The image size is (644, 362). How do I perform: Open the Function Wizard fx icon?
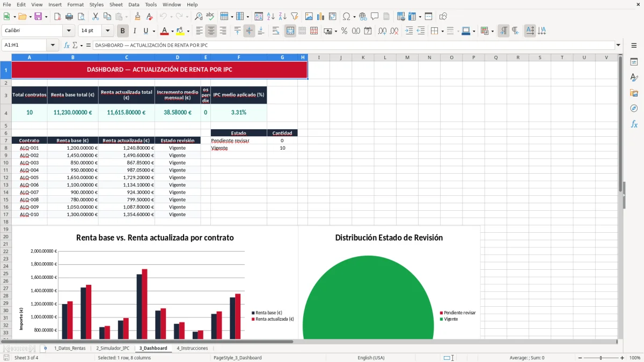coord(67,45)
